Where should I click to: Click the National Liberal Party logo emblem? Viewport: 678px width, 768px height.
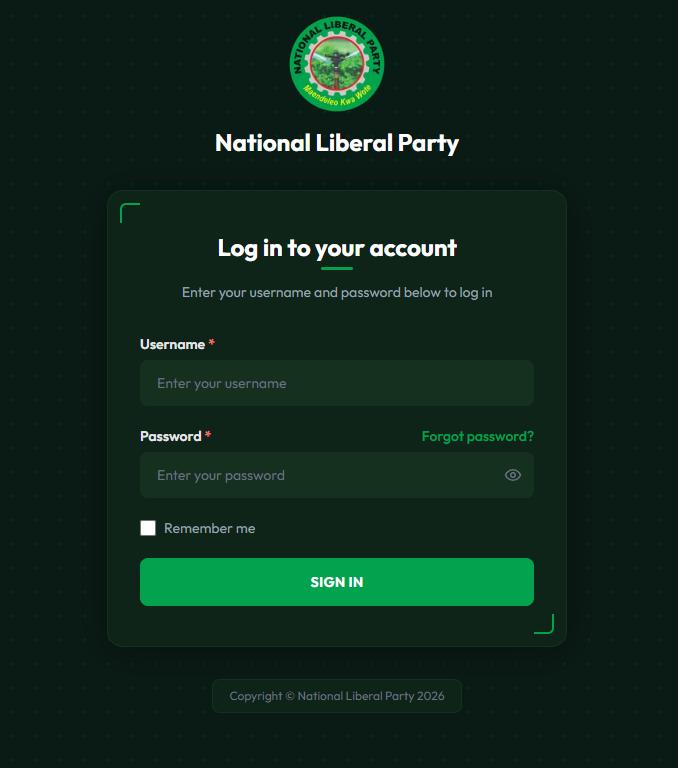click(337, 62)
